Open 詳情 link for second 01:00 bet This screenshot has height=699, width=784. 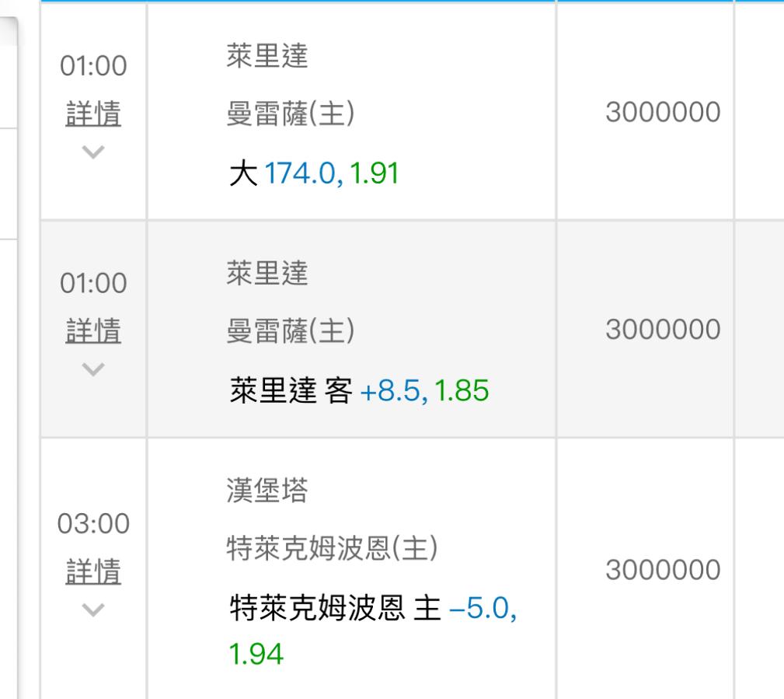coord(93,330)
